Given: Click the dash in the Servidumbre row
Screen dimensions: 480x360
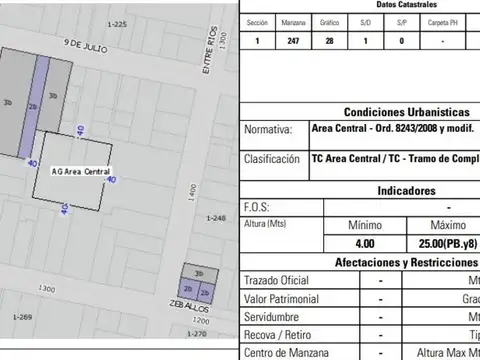Looking at the screenshot, I should tap(381, 317).
